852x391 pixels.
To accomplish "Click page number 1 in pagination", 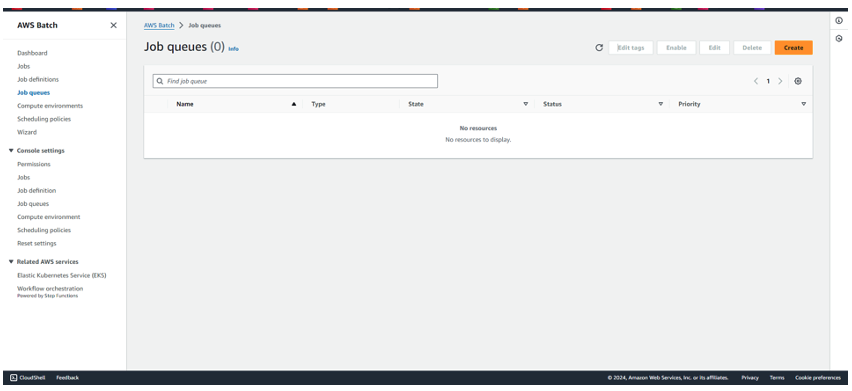I will pyautogui.click(x=768, y=81).
